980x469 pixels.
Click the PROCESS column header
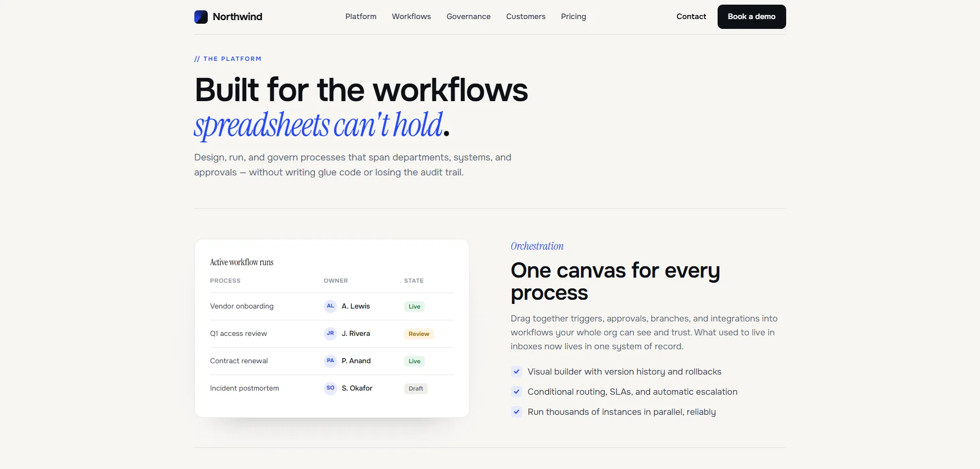225,281
